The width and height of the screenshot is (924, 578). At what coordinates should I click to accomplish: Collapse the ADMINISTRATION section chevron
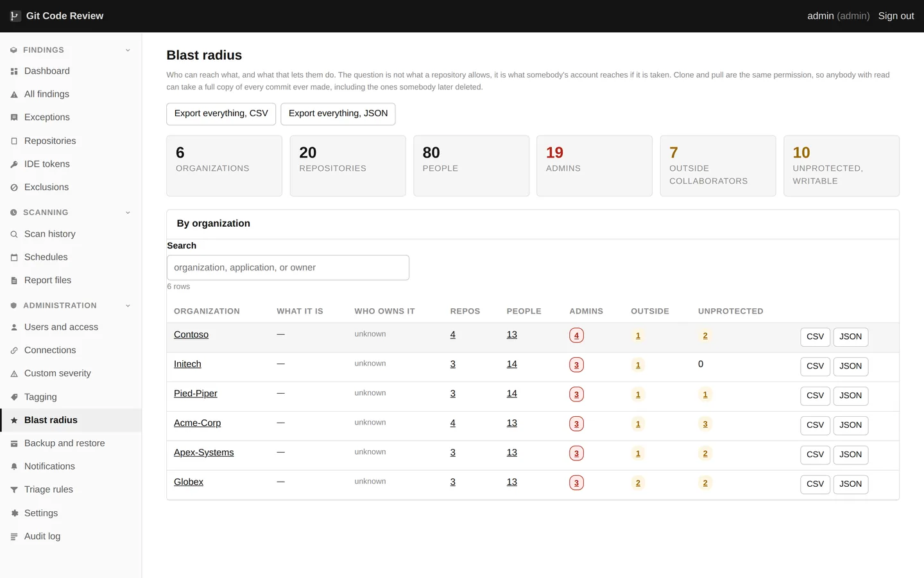[x=128, y=306]
